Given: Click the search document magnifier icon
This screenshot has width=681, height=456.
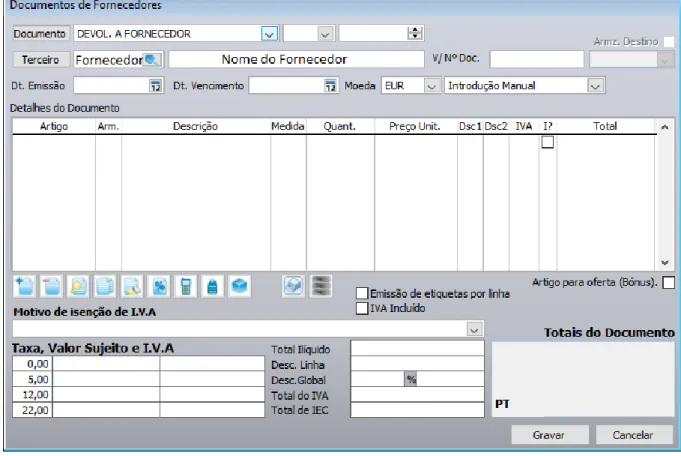Looking at the screenshot, I should (78, 287).
